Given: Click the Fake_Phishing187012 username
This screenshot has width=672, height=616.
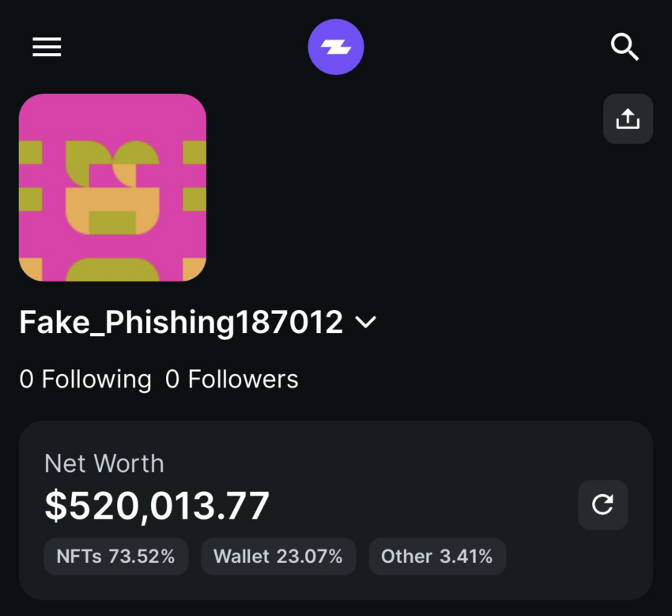Looking at the screenshot, I should [x=181, y=323].
